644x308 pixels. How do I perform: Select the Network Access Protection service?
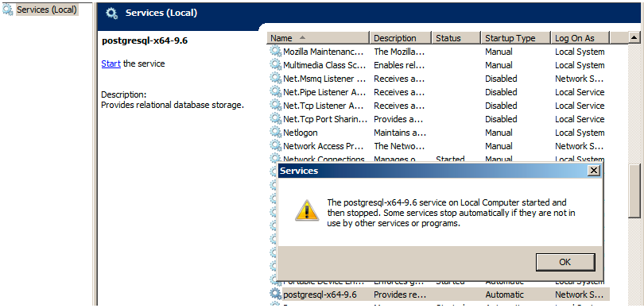point(439,146)
